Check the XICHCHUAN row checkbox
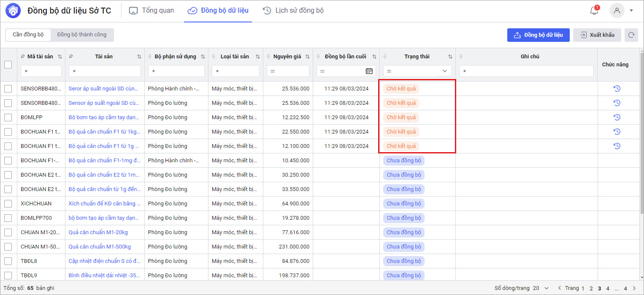 point(8,204)
